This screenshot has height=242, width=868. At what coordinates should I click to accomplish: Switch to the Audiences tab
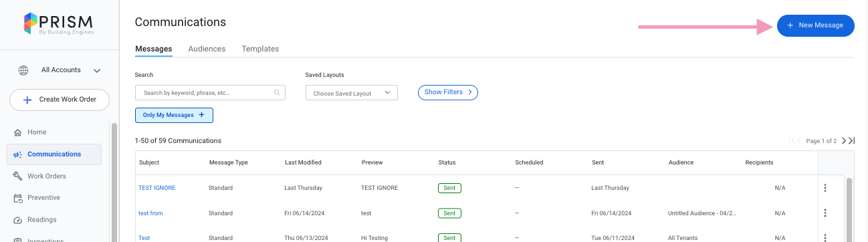(207, 49)
